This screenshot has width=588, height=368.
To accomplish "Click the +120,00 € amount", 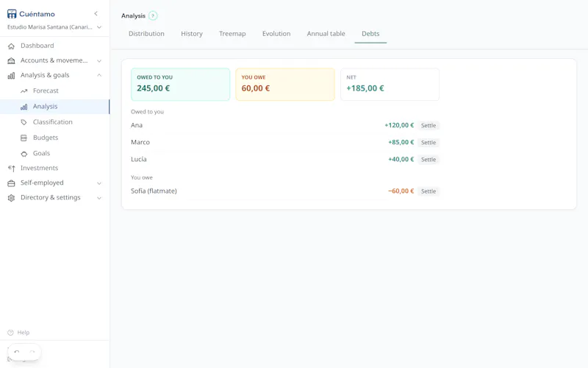I will 399,125.
